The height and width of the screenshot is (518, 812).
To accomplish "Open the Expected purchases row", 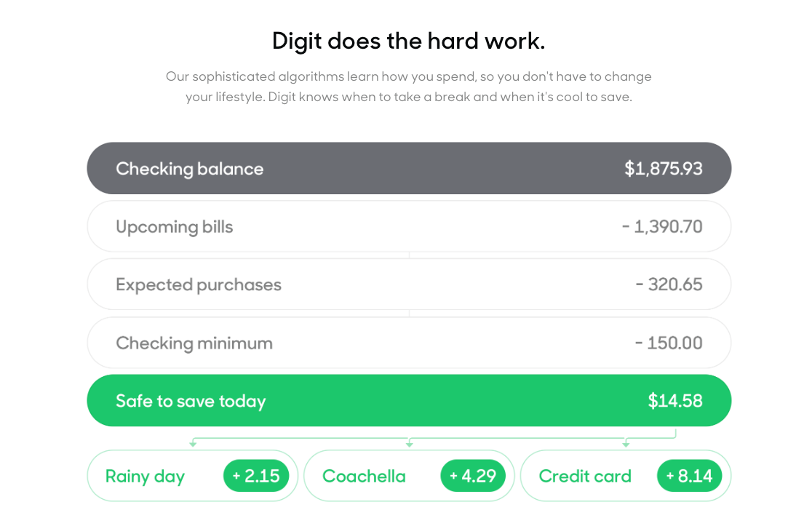I will pyautogui.click(x=409, y=284).
